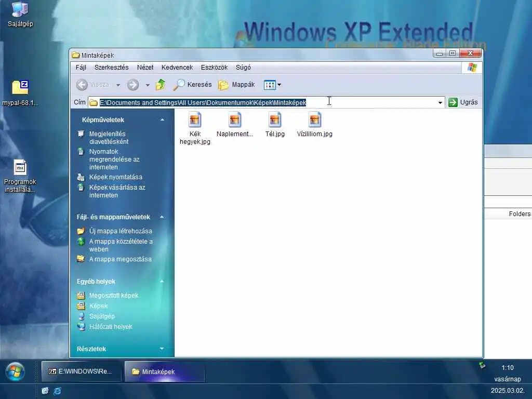Click the share folder icon in sidebar

[81, 259]
